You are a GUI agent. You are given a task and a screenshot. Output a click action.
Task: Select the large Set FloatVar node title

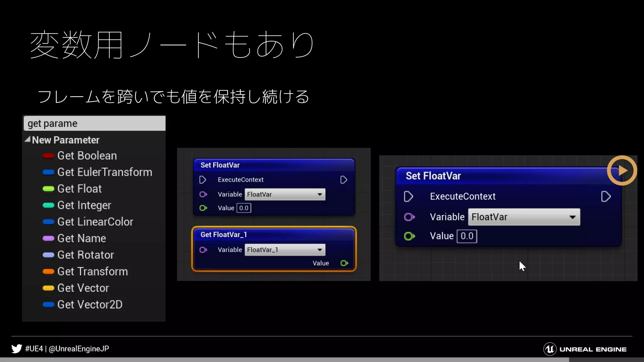(x=433, y=176)
